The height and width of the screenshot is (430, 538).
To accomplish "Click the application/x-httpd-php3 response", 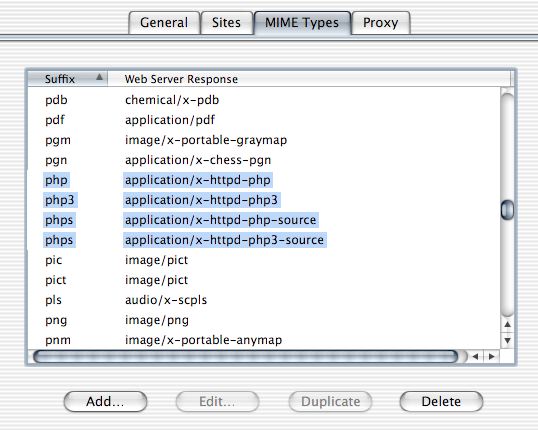I will pos(202,200).
